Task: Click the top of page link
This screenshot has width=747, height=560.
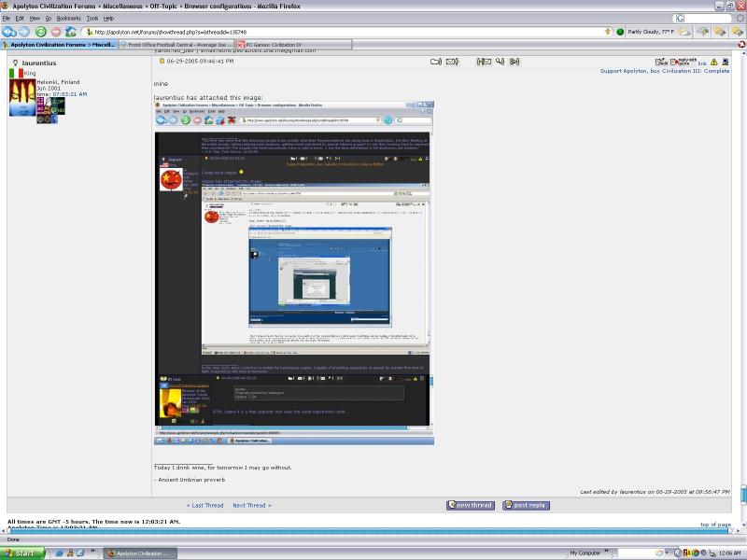Action: pos(714,525)
